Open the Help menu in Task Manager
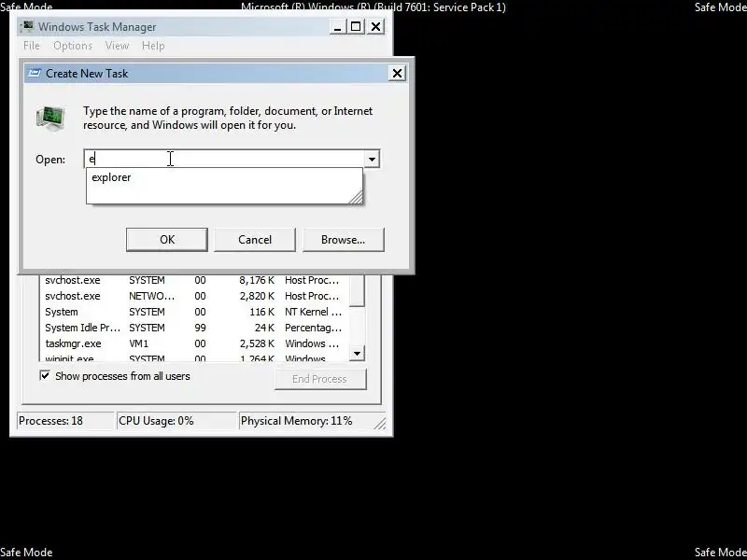The image size is (747, 560). [x=153, y=46]
